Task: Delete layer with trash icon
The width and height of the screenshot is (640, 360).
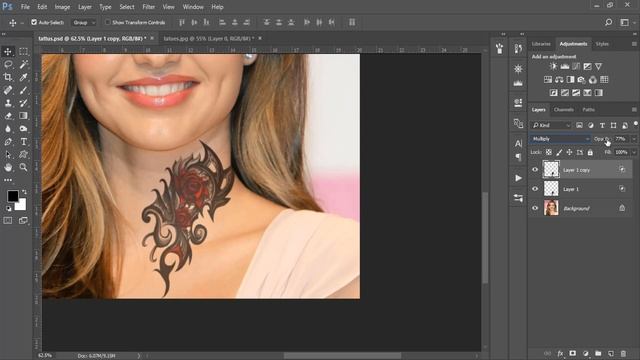Action: point(623,353)
